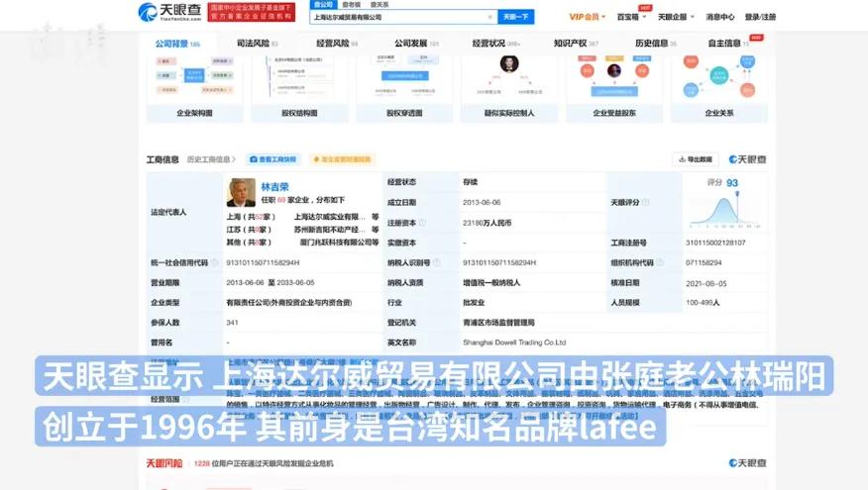
Task: Switch to the 司法风险 tab
Action: click(258, 44)
